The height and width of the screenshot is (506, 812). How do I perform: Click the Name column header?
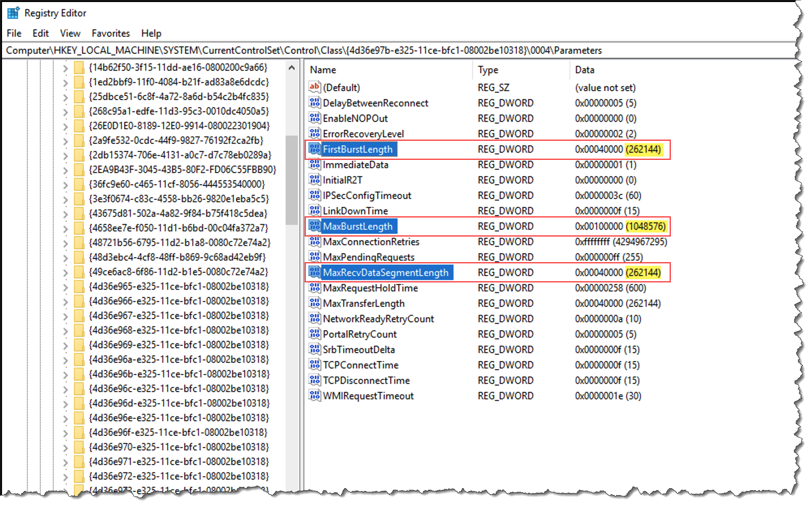(x=323, y=70)
